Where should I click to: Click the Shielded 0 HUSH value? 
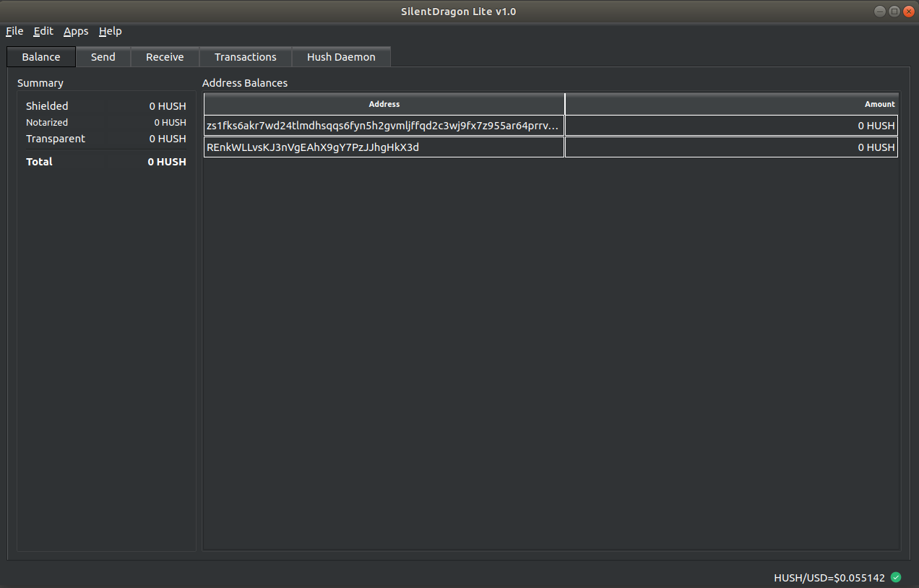(x=168, y=106)
